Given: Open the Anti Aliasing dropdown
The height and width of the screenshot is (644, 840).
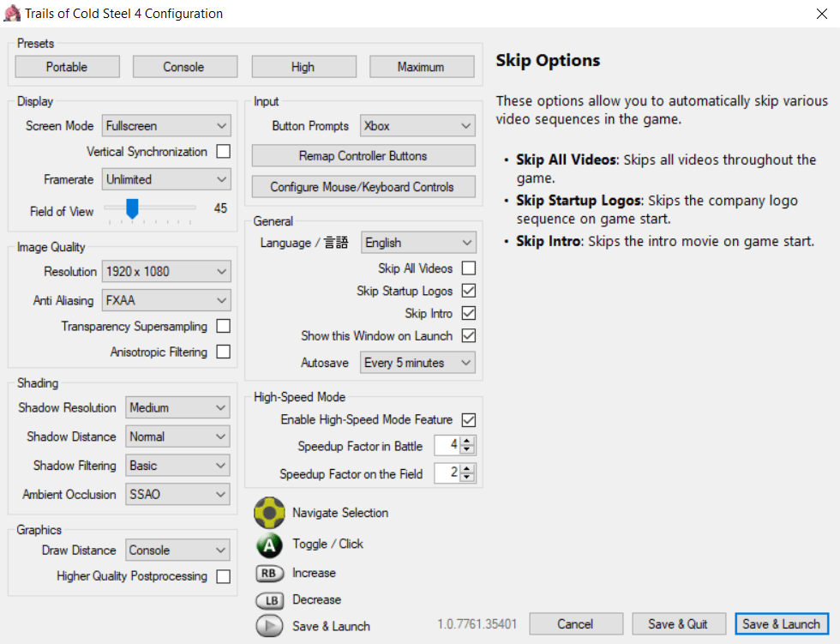Looking at the screenshot, I should pos(166,301).
